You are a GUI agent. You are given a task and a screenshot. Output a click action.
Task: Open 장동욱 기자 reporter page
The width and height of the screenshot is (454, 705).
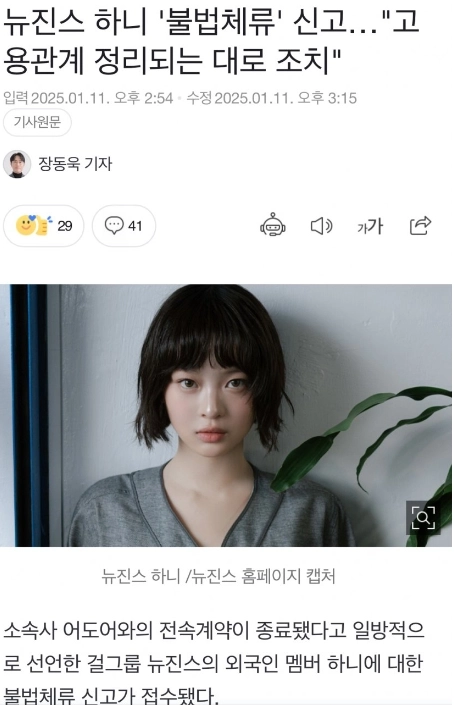[75, 164]
